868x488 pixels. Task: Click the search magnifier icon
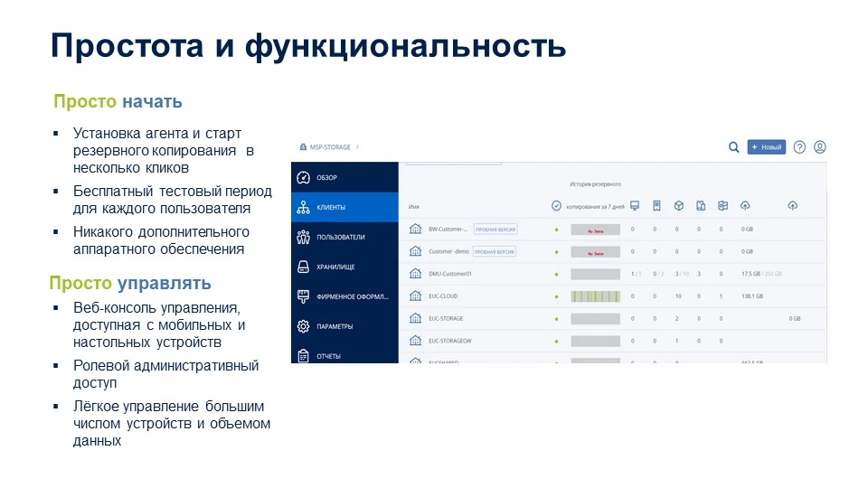(x=733, y=147)
